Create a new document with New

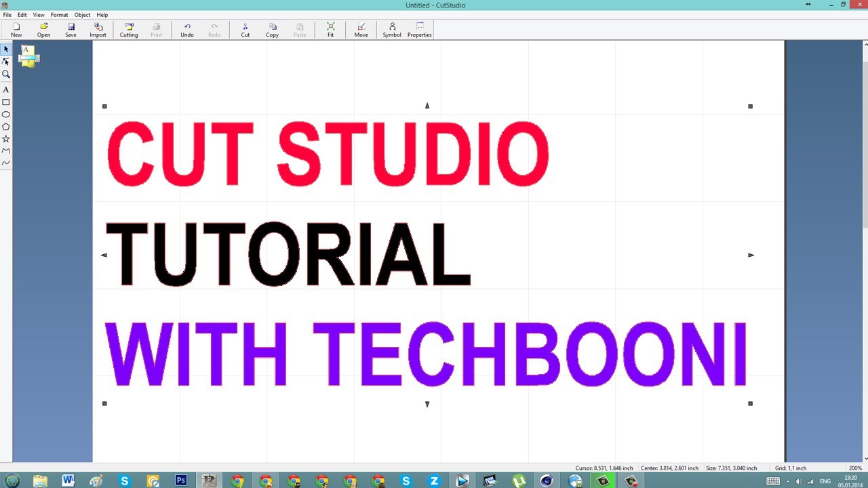point(16,30)
